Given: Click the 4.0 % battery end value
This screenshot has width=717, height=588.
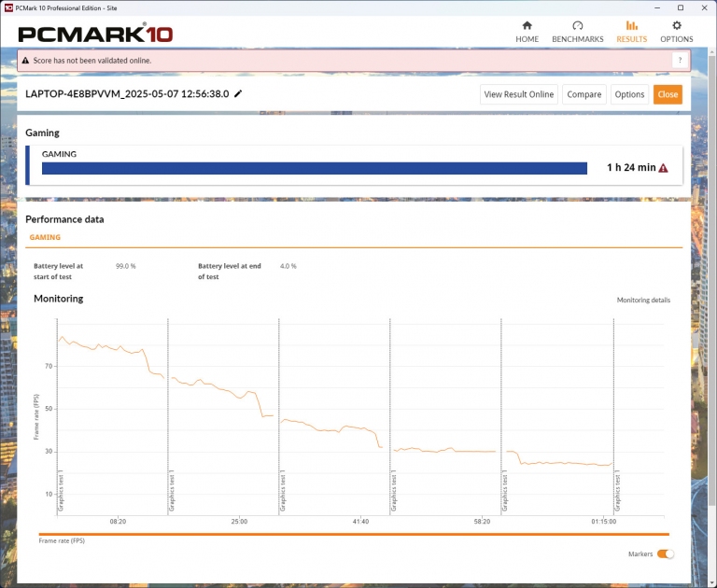Looking at the screenshot, I should point(288,266).
